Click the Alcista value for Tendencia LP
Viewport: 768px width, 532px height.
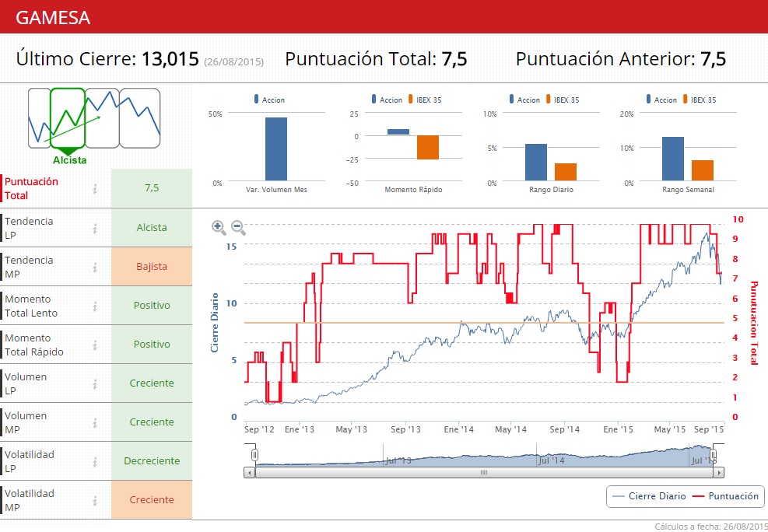tap(152, 228)
